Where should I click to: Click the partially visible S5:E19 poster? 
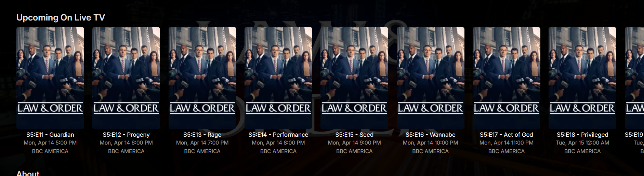click(634, 78)
